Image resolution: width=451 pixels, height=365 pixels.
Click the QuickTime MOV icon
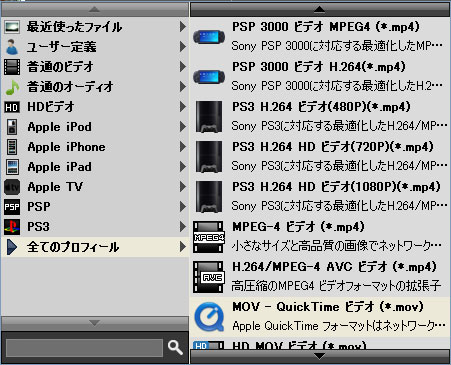tap(209, 317)
